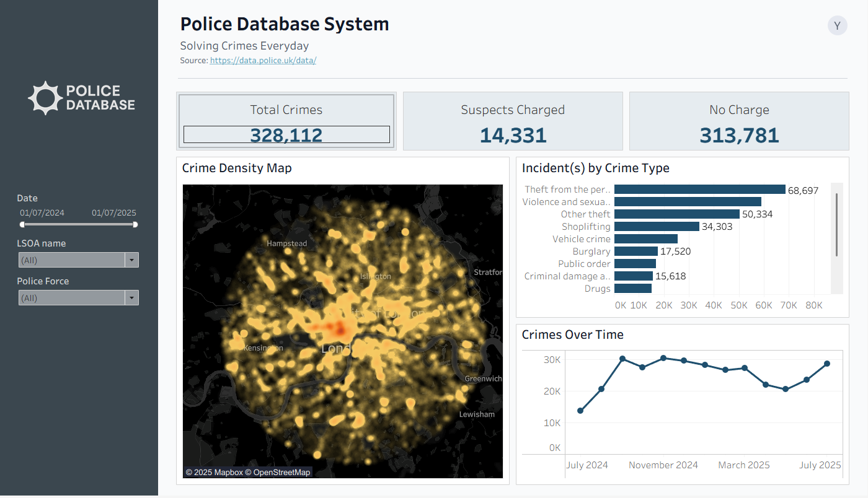Click the Kensington label on the map
The width and height of the screenshot is (868, 498).
(263, 348)
